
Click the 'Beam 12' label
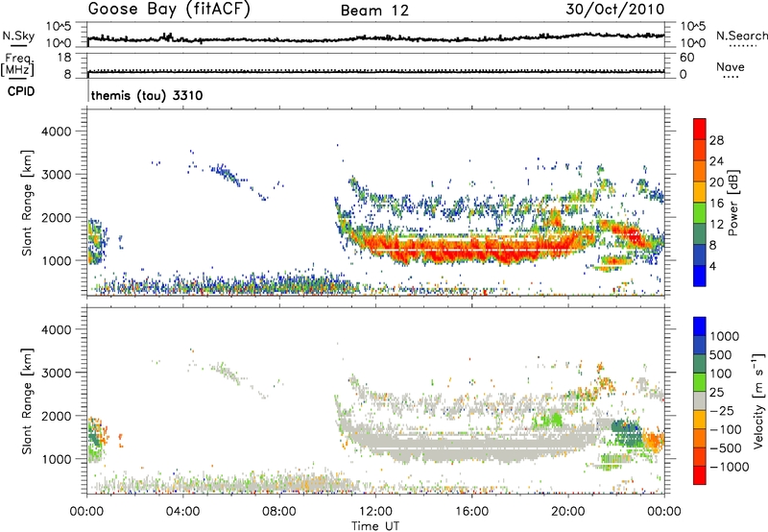pyautogui.click(x=374, y=11)
